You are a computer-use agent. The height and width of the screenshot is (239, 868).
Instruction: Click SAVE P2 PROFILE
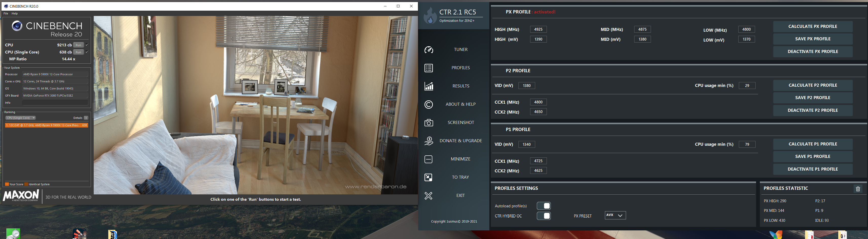click(x=813, y=98)
